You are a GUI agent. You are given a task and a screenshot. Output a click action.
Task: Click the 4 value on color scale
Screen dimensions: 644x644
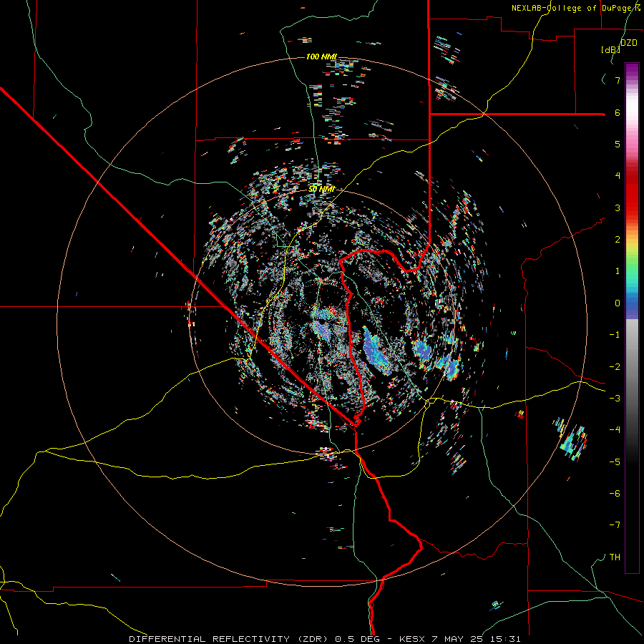[618, 176]
